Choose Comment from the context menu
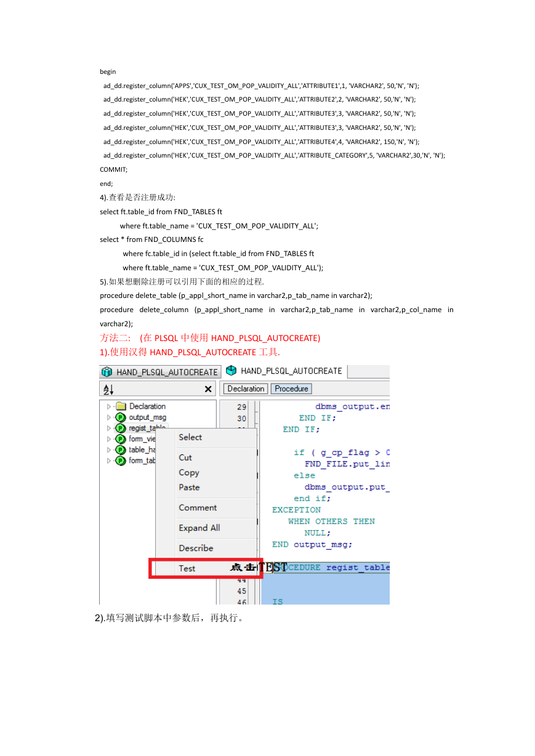This screenshot has width=535, height=756. 206,507
